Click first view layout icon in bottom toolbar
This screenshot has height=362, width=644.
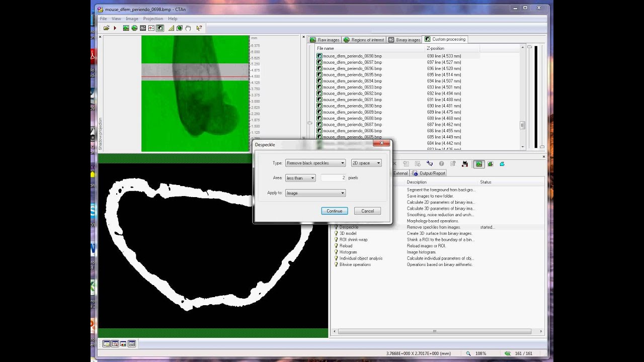click(106, 344)
